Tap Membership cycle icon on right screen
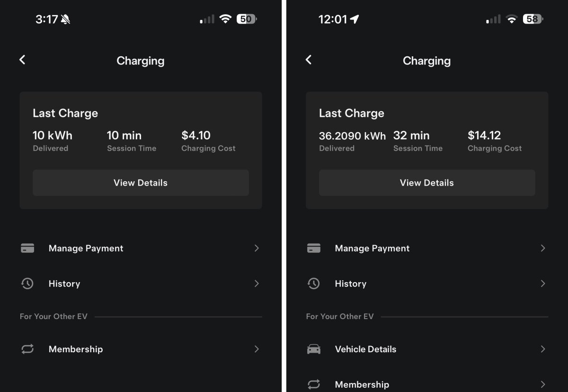The image size is (568, 392). [x=314, y=384]
